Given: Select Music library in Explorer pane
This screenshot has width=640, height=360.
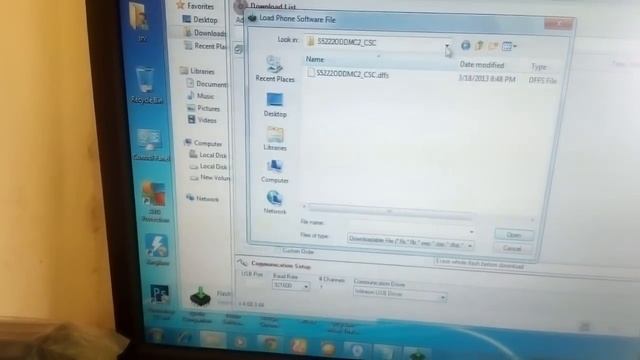Looking at the screenshot, I should 201,96.
